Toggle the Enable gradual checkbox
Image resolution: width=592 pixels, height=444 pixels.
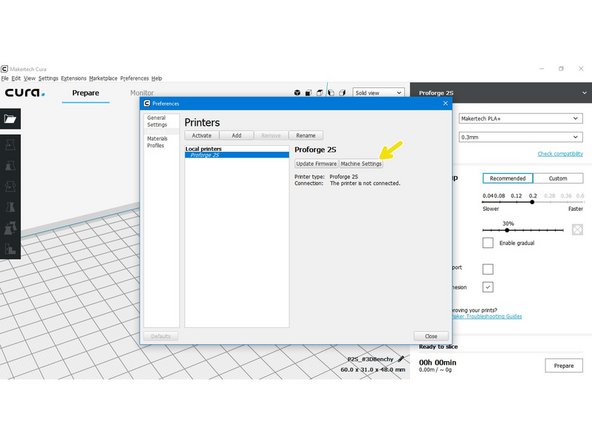[x=488, y=243]
